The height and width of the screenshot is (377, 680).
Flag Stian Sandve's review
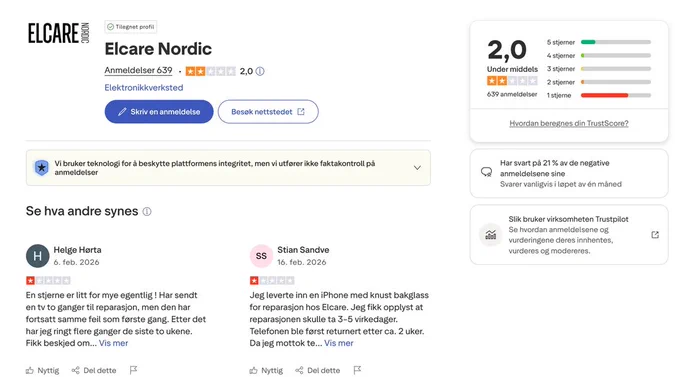[357, 370]
